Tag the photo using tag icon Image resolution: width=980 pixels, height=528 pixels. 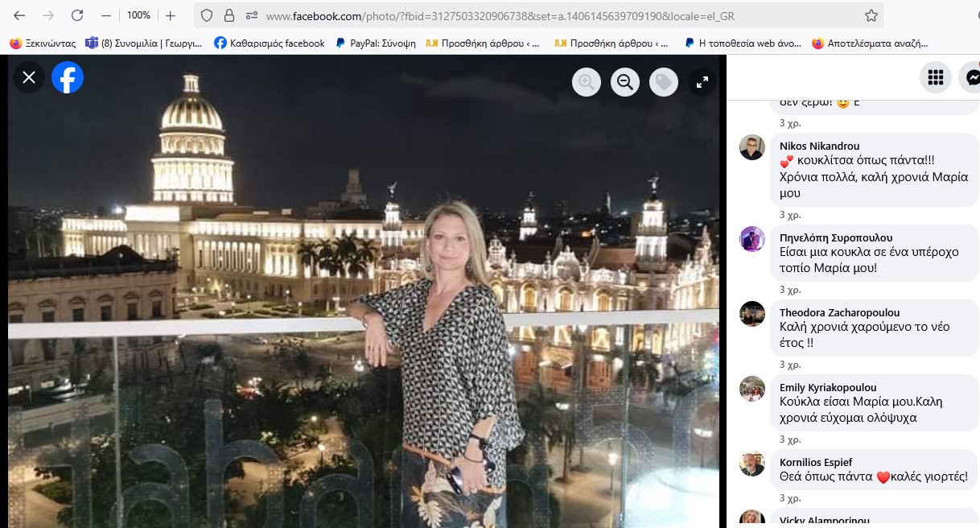coord(664,81)
